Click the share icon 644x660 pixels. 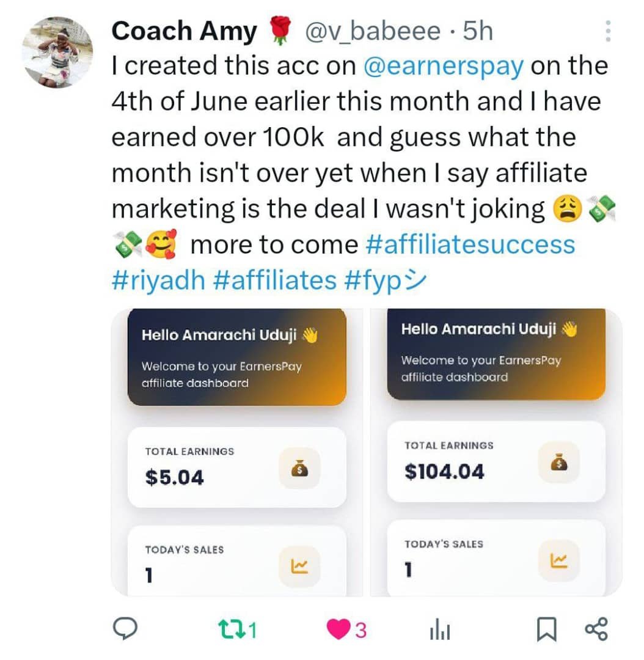coord(597,629)
